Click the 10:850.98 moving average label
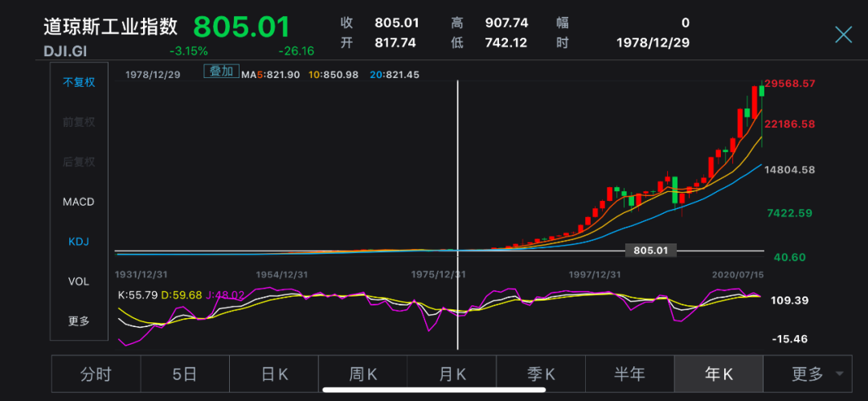Image resolution: width=868 pixels, height=401 pixels. (335, 74)
